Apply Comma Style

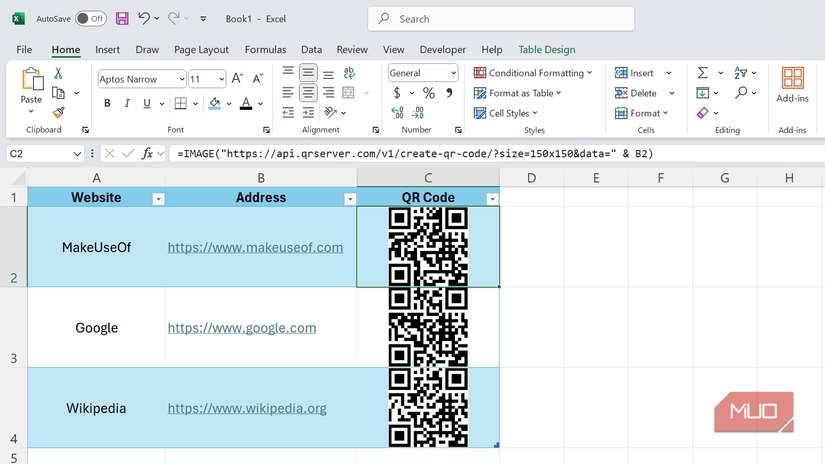[449, 93]
